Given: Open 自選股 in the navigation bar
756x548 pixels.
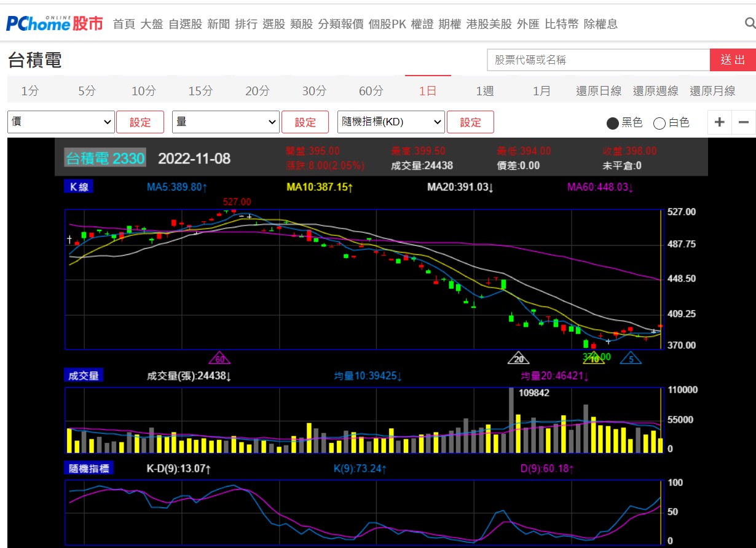Looking at the screenshot, I should tap(185, 24).
